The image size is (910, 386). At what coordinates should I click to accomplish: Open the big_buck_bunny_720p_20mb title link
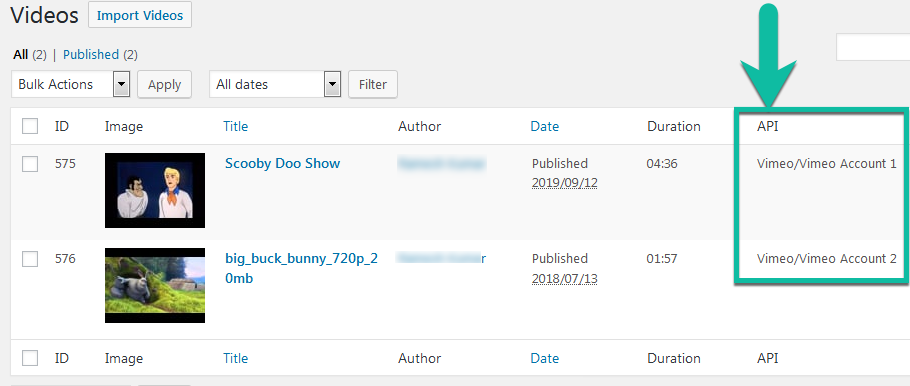click(x=301, y=268)
